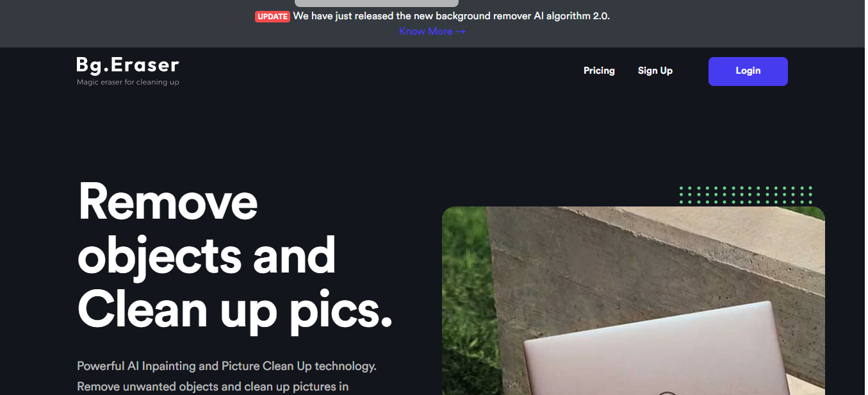Click the 'Remove unwanted objects' sentence
This screenshot has height=395, width=868.
[x=212, y=387]
